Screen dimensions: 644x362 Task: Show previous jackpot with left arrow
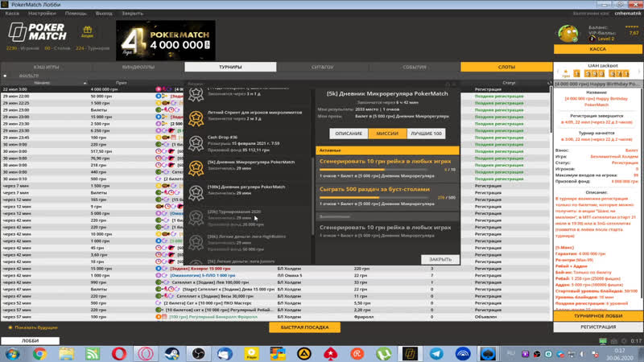558,73
